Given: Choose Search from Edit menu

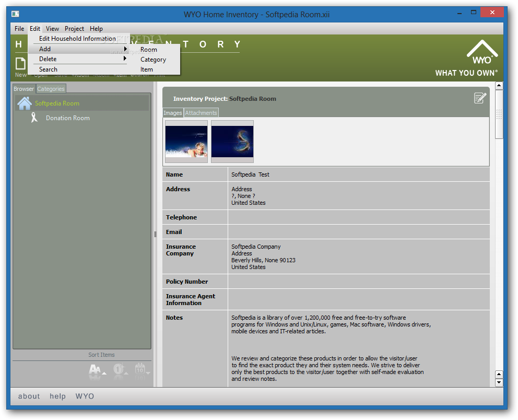Looking at the screenshot, I should tap(79, 69).
